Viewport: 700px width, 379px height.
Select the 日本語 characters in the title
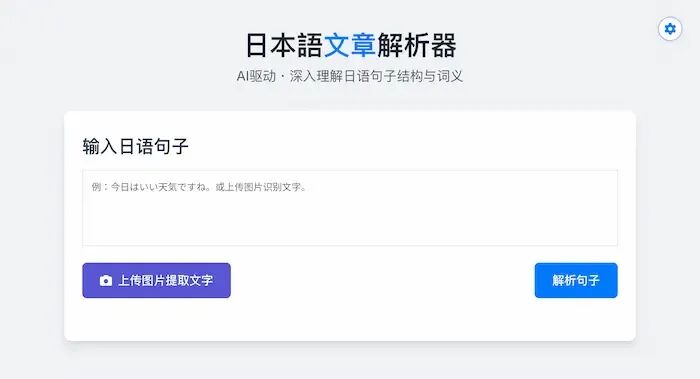tap(284, 46)
